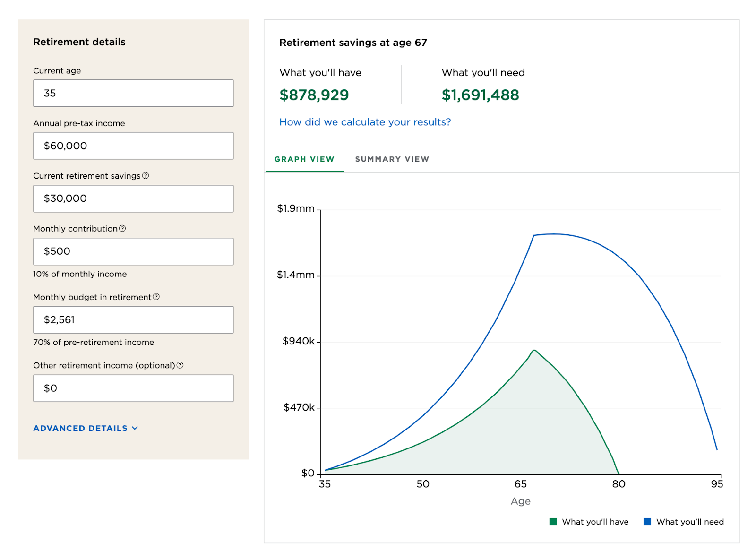This screenshot has width=756, height=551.
Task: Click the Monthly budget in retirement field
Action: (133, 320)
